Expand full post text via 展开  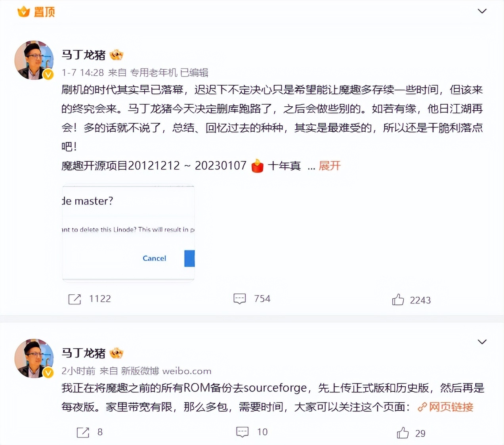330,166
